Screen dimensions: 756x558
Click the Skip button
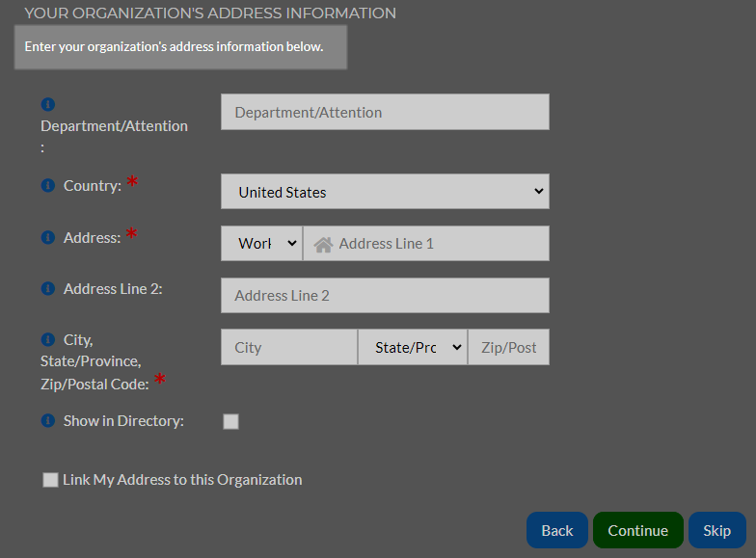[717, 530]
